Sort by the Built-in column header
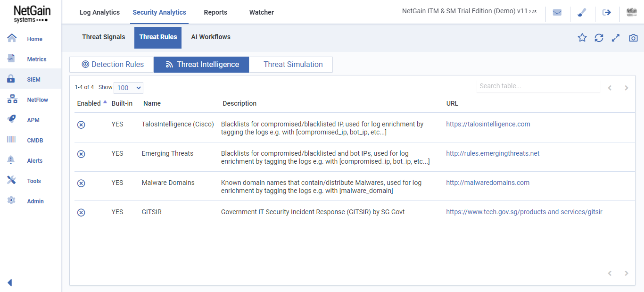This screenshot has height=292, width=644. [122, 103]
